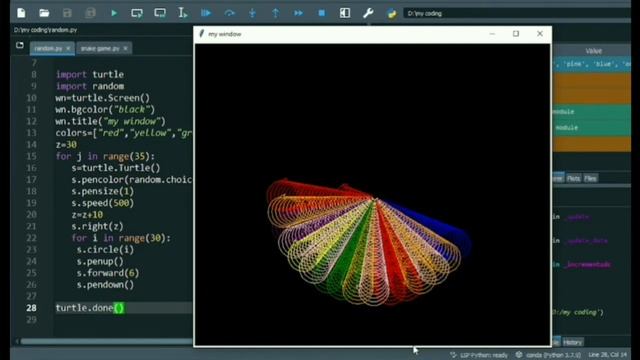640x360 pixels.
Task: Save all files via the toolbar
Action: click(90, 13)
